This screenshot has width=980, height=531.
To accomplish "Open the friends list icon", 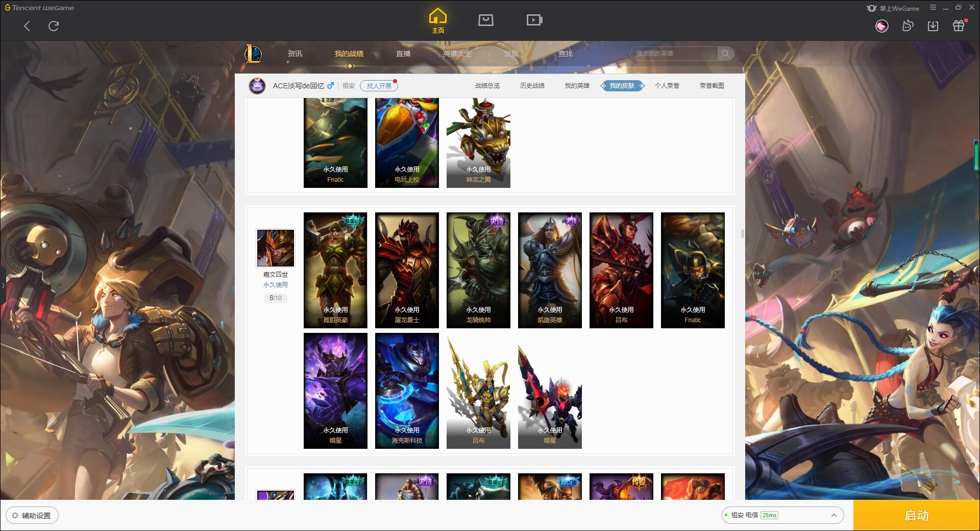I will pos(908,26).
